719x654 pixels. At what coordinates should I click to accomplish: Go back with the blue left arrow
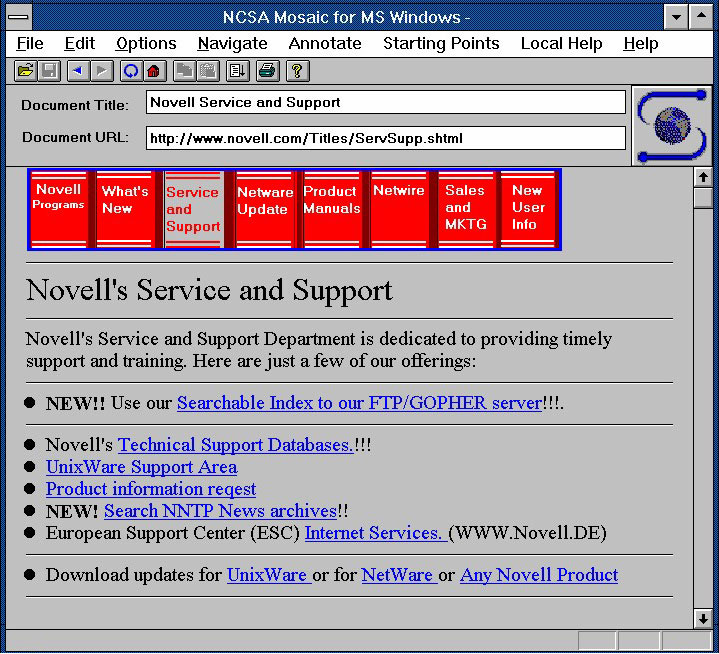[x=78, y=71]
